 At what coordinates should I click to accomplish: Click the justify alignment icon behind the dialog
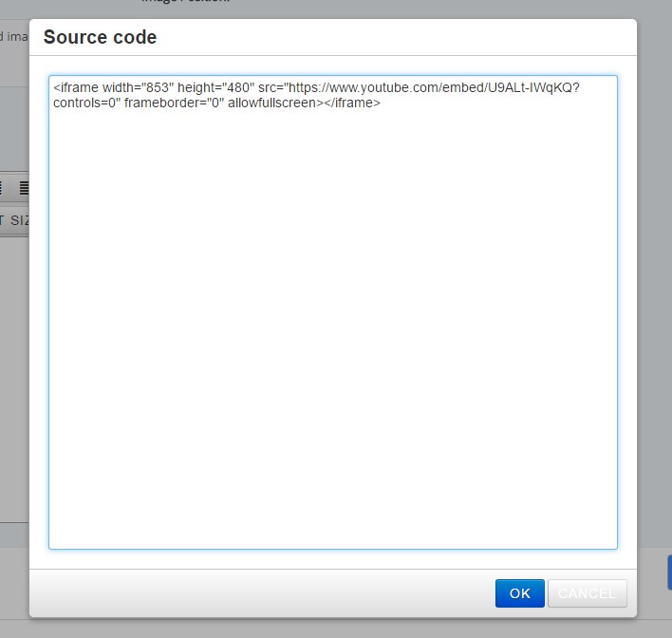[x=24, y=187]
